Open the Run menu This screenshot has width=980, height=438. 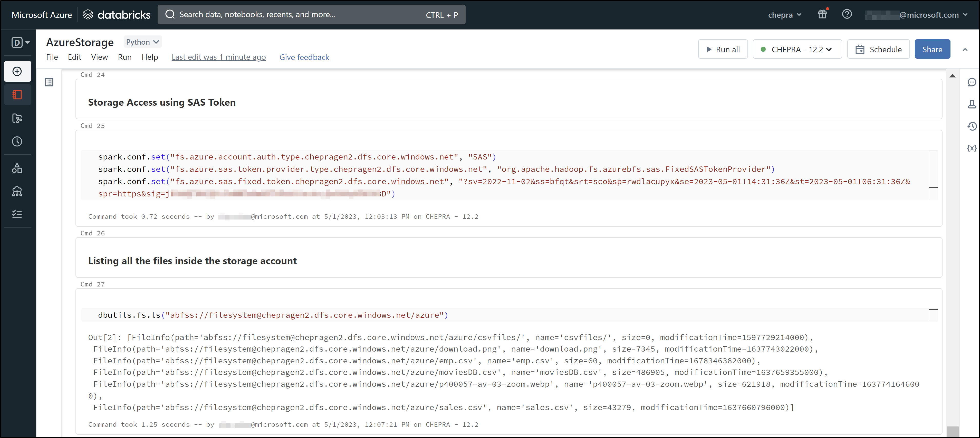[x=124, y=57]
